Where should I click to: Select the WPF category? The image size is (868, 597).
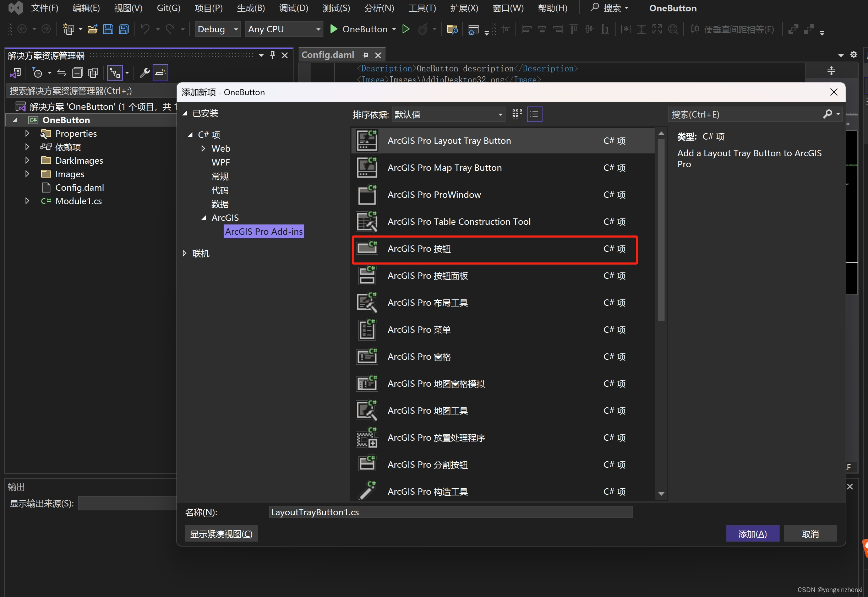click(220, 162)
